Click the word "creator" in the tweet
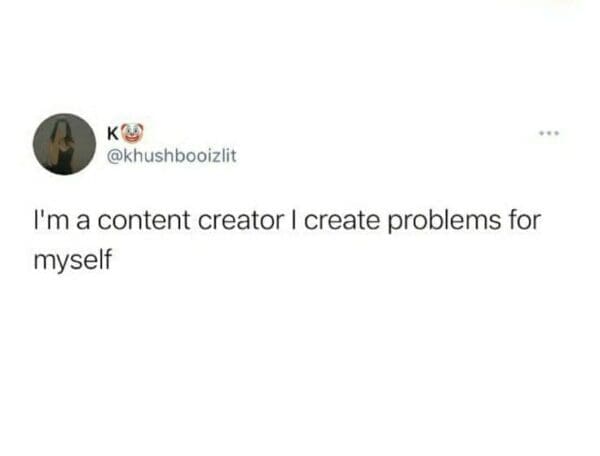This screenshot has width=600, height=456. pyautogui.click(x=241, y=221)
